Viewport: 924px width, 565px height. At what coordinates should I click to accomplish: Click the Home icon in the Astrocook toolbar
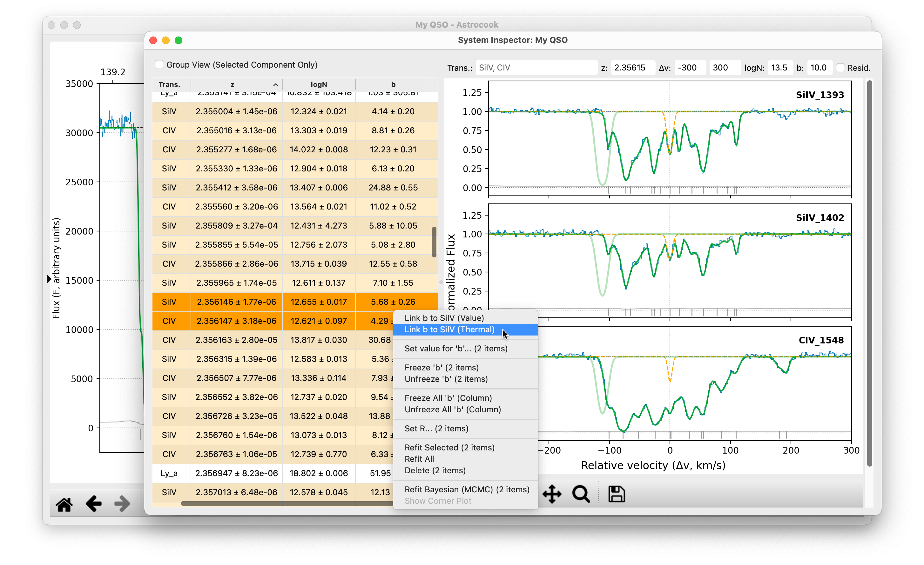click(64, 504)
